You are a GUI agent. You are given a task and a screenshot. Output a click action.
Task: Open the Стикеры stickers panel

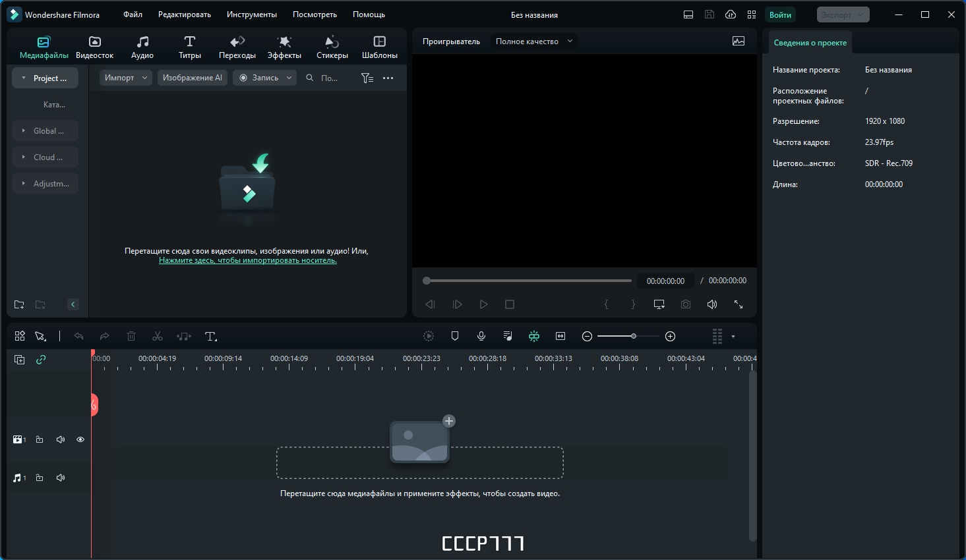[x=332, y=47]
